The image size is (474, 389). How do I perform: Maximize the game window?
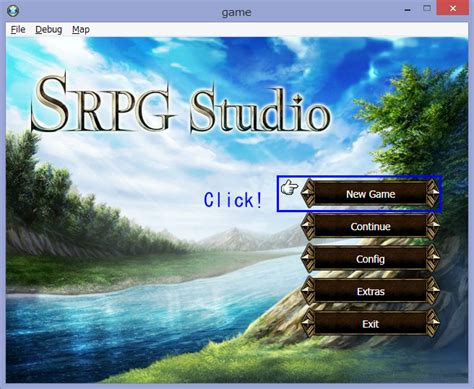427,8
